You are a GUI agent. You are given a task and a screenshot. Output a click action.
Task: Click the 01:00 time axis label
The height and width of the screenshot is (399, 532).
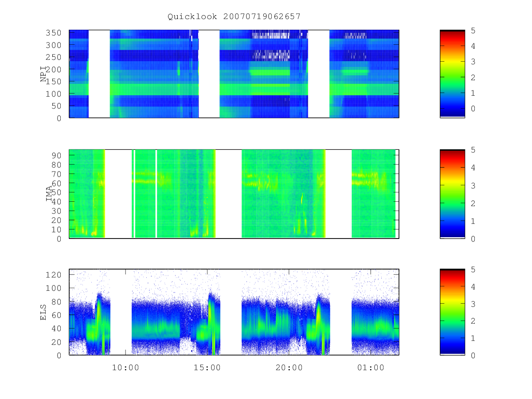pyautogui.click(x=371, y=368)
